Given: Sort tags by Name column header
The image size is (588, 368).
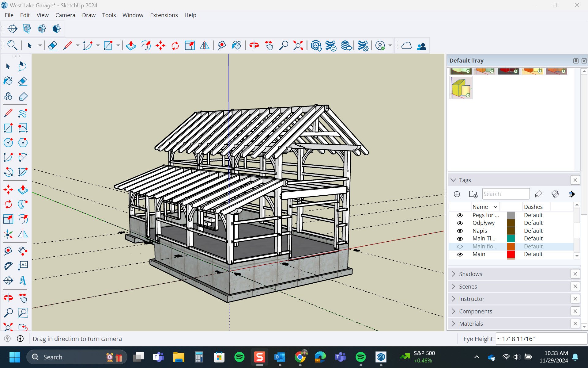Looking at the screenshot, I should (x=480, y=207).
